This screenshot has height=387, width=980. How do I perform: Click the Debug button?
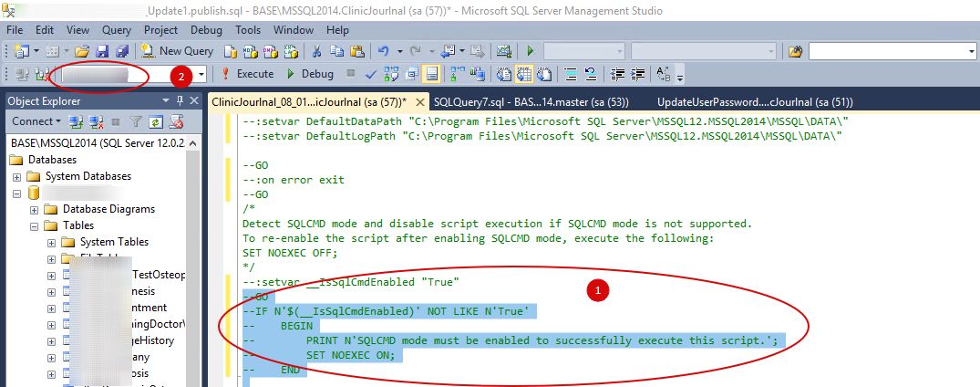pyautogui.click(x=309, y=74)
